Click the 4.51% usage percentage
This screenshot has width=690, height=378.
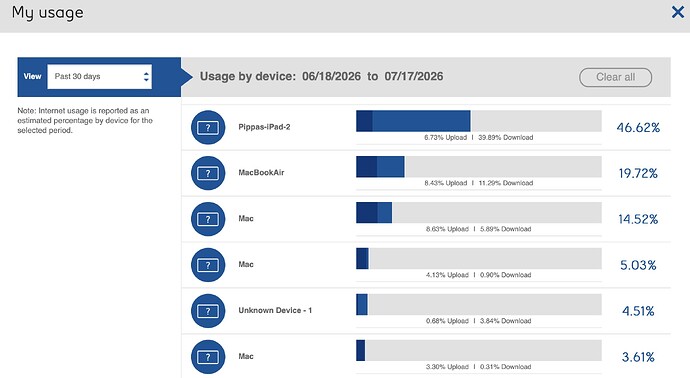[638, 311]
